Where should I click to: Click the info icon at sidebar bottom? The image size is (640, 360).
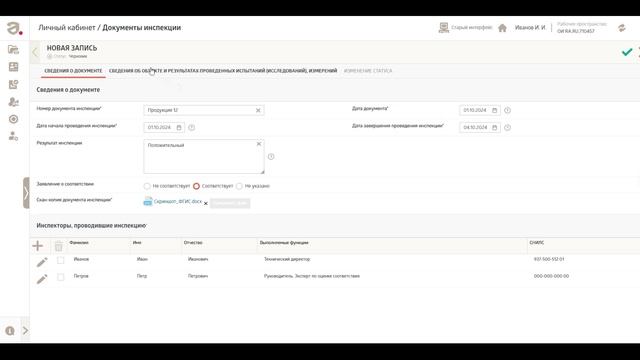click(x=10, y=331)
